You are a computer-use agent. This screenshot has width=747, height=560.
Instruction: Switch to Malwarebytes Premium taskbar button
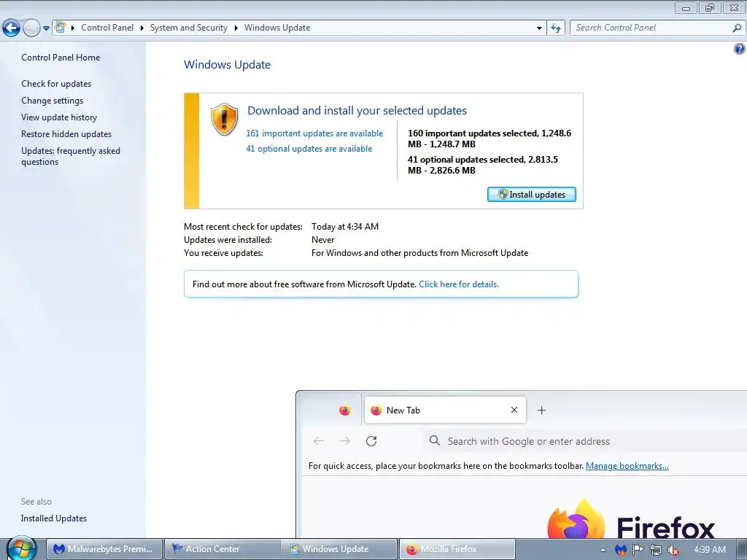point(104,549)
